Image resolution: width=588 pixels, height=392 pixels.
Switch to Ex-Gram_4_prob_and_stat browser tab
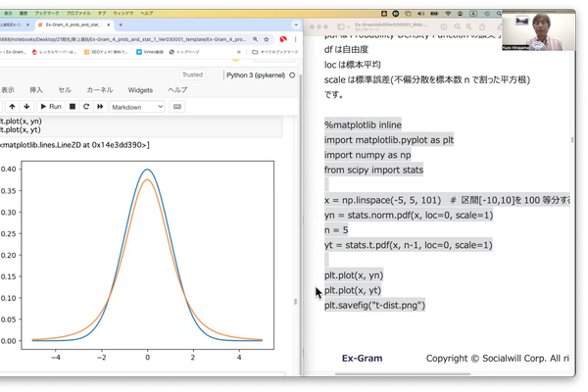click(73, 24)
